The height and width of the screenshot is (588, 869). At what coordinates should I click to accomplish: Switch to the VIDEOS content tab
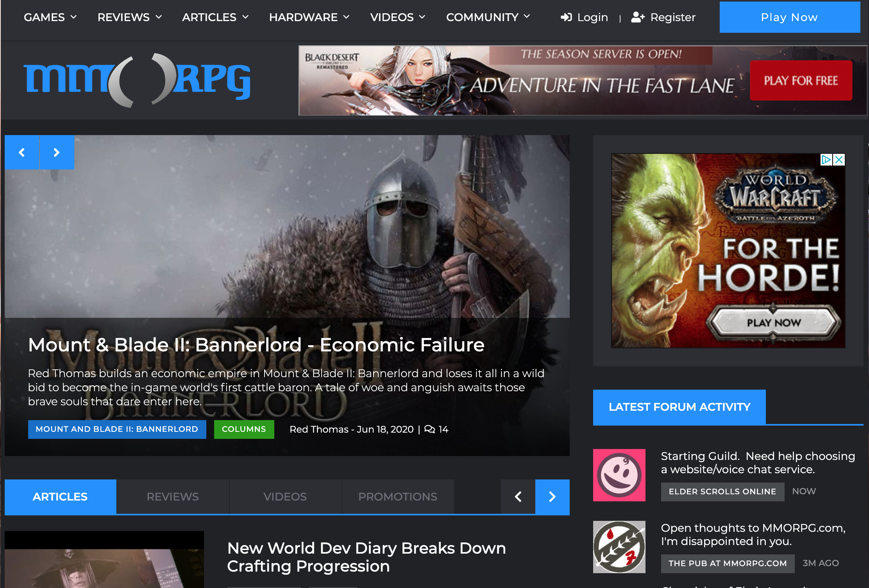pyautogui.click(x=285, y=497)
